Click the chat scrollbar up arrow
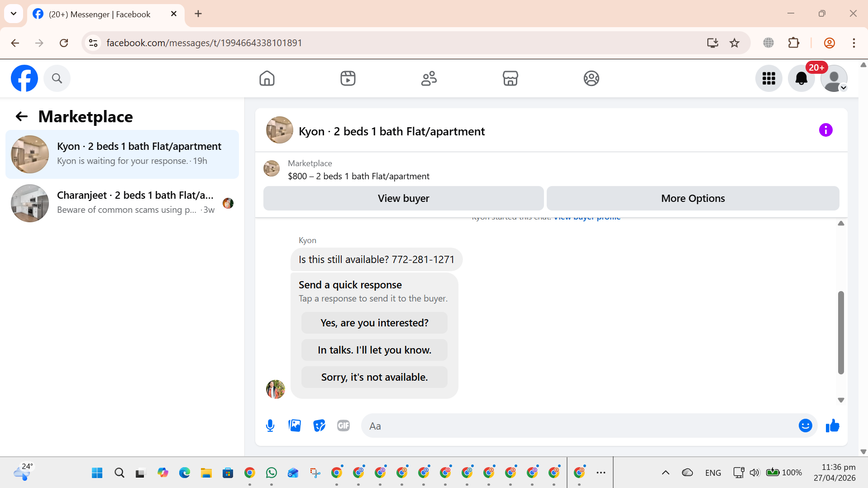 tap(841, 223)
